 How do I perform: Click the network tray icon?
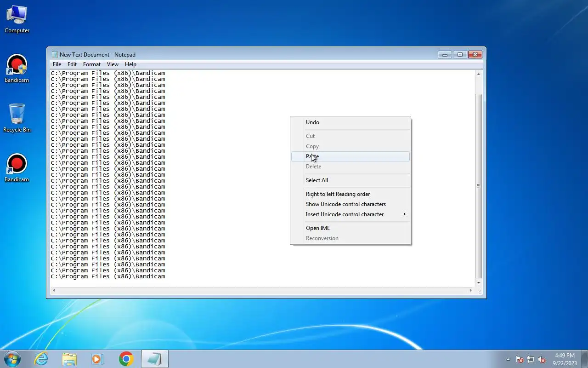(x=531, y=359)
